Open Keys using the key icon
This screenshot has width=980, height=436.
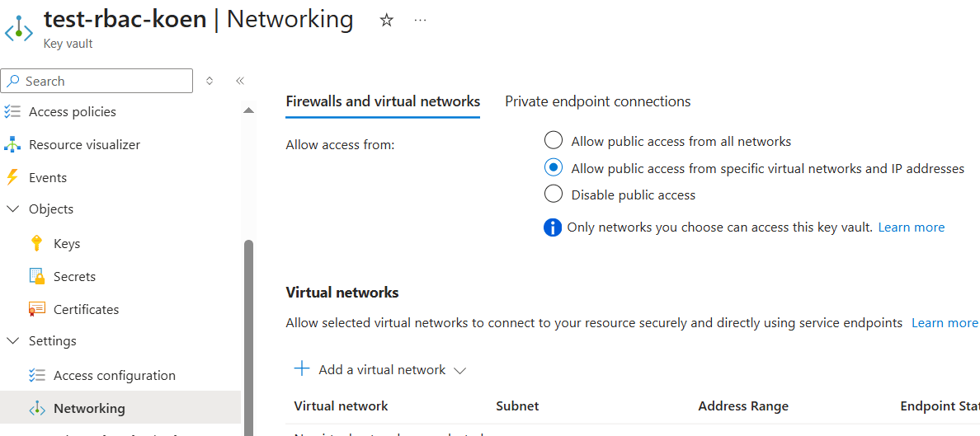point(36,243)
